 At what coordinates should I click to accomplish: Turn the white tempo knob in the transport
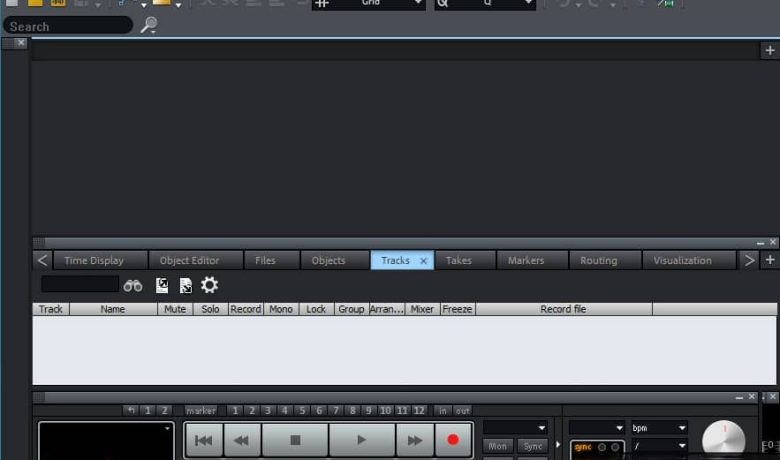coord(723,440)
